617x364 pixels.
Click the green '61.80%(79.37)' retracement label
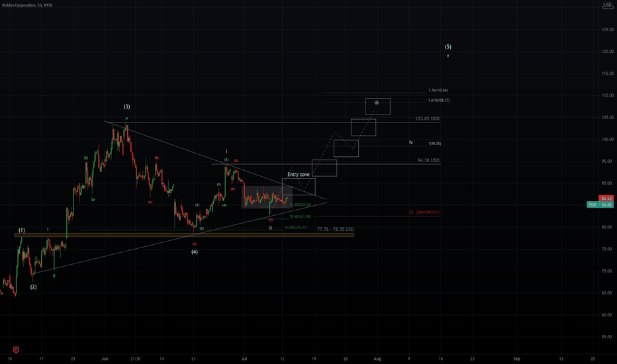point(296,228)
